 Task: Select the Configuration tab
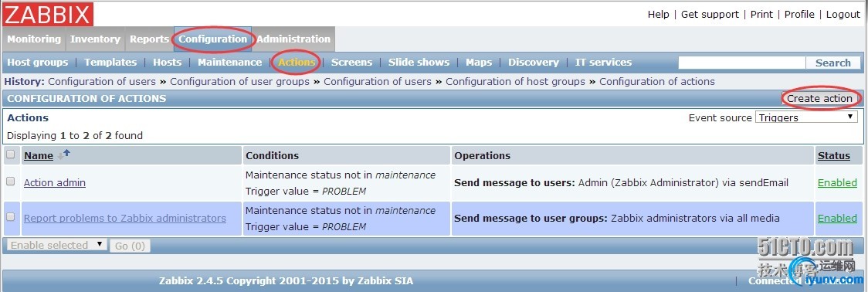pos(212,39)
